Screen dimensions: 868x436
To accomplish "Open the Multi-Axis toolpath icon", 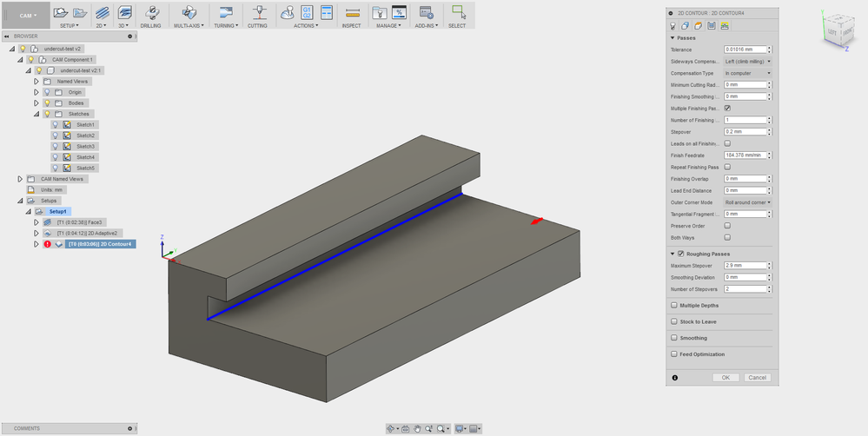I will coord(189,12).
